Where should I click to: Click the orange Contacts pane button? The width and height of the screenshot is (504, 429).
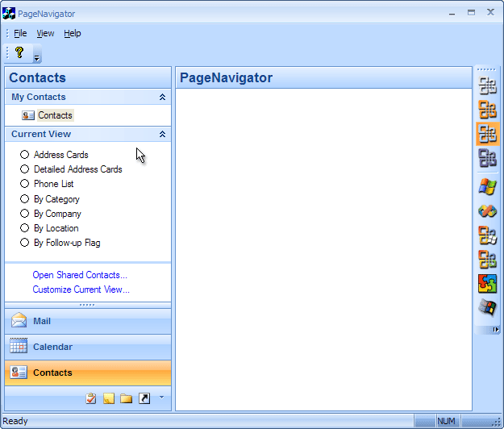pos(88,373)
